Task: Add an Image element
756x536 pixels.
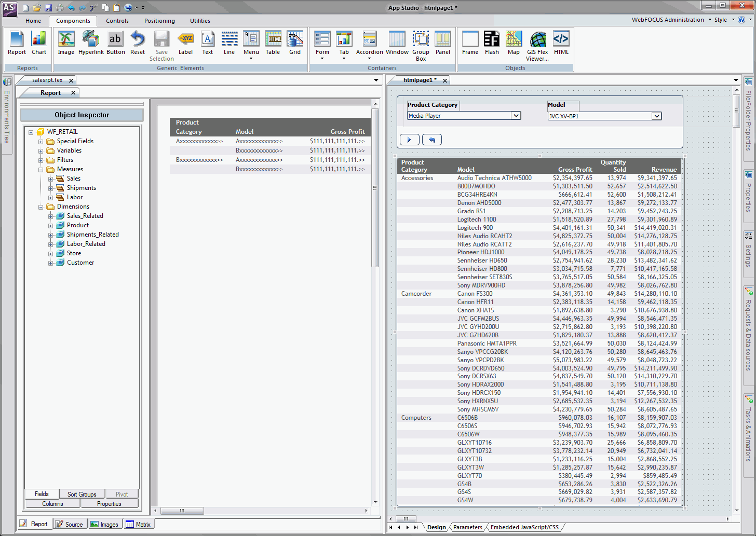Action: [66, 43]
